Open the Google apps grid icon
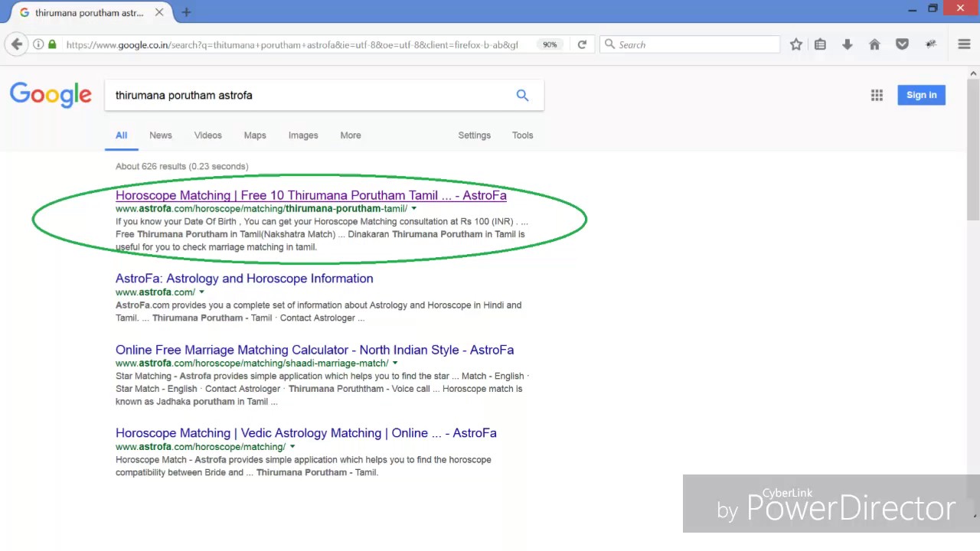Viewport: 980px width, 551px height. click(877, 95)
